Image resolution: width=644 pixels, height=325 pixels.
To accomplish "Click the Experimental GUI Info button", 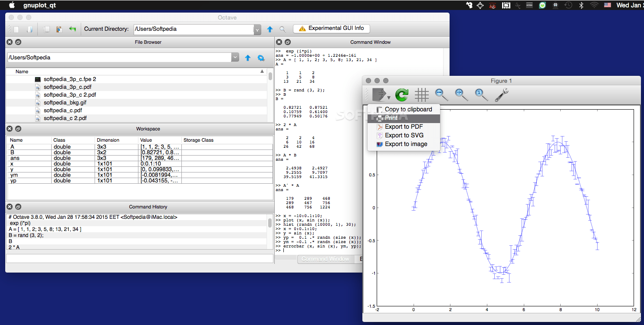I will point(332,29).
